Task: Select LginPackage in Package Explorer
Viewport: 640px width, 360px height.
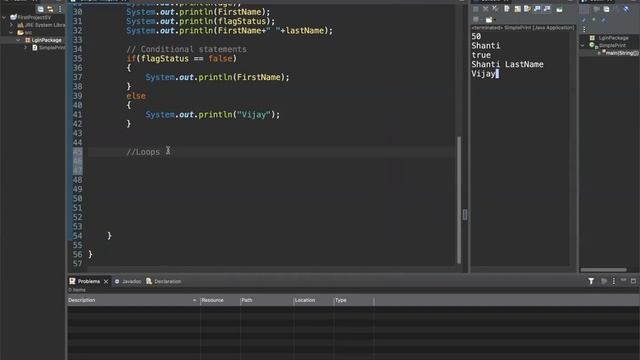Action: (46, 40)
